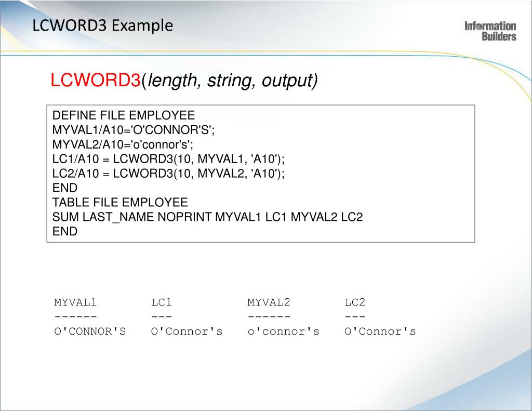Click the 'LCWORD3 Example' slide title
532x411 pixels.
tap(102, 26)
